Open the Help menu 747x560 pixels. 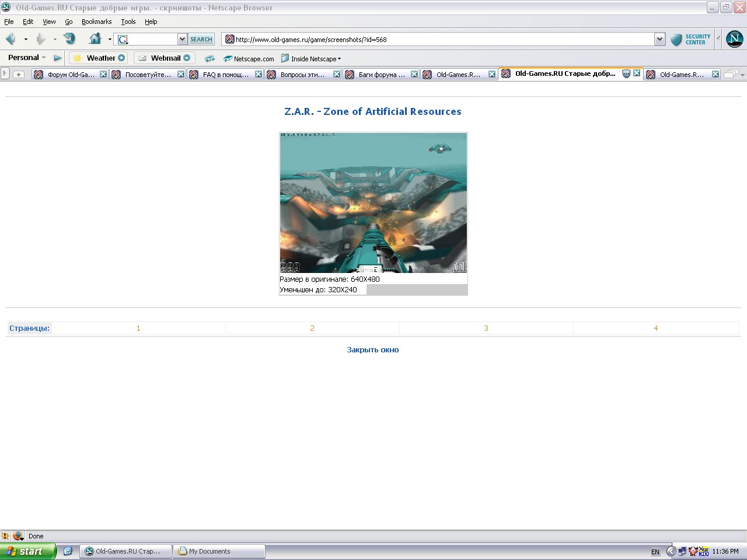[x=151, y=22]
